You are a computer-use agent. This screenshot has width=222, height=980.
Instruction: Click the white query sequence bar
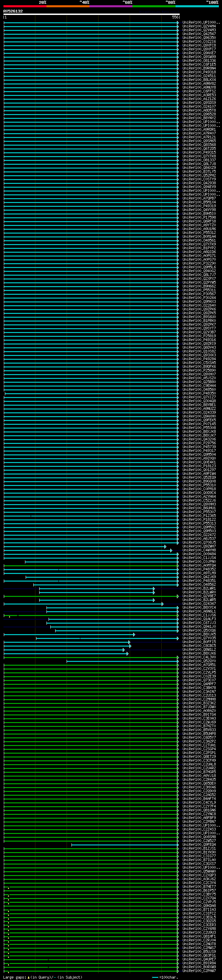[92, 14]
